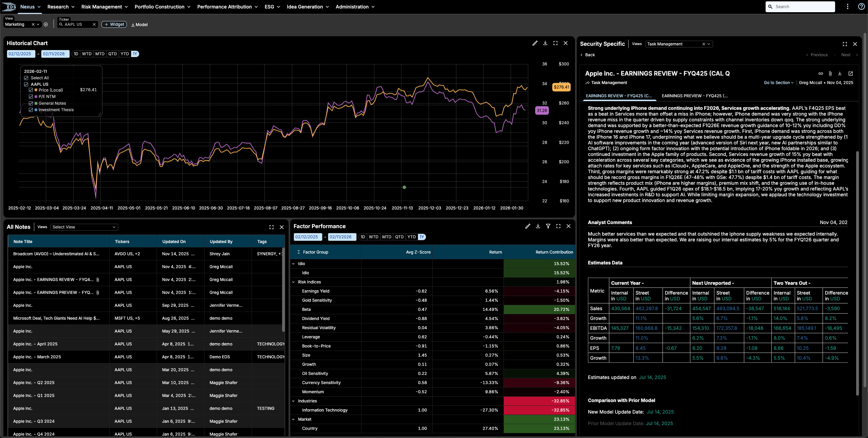
Task: Edit Factor Performance with pencil icon
Action: click(528, 226)
